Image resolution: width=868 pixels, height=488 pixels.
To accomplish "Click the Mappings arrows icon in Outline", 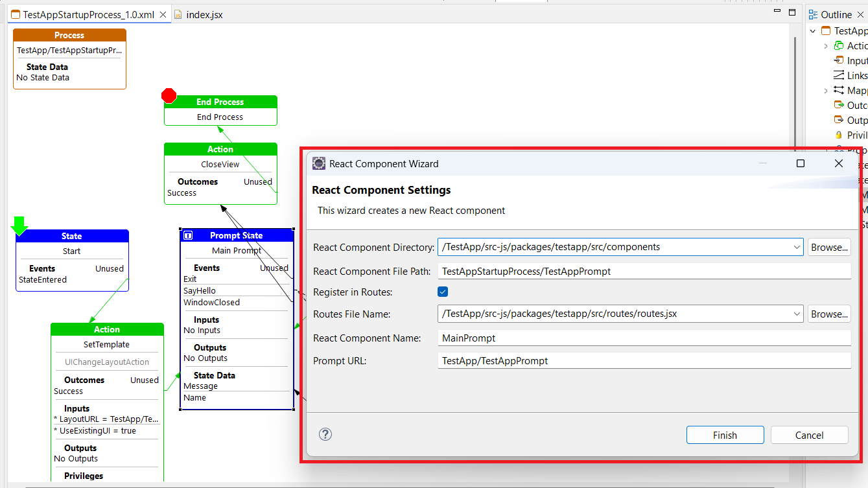I will point(839,90).
